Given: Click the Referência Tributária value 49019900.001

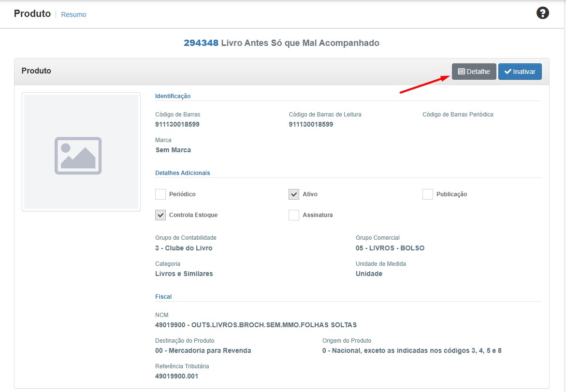Looking at the screenshot, I should pos(176,376).
